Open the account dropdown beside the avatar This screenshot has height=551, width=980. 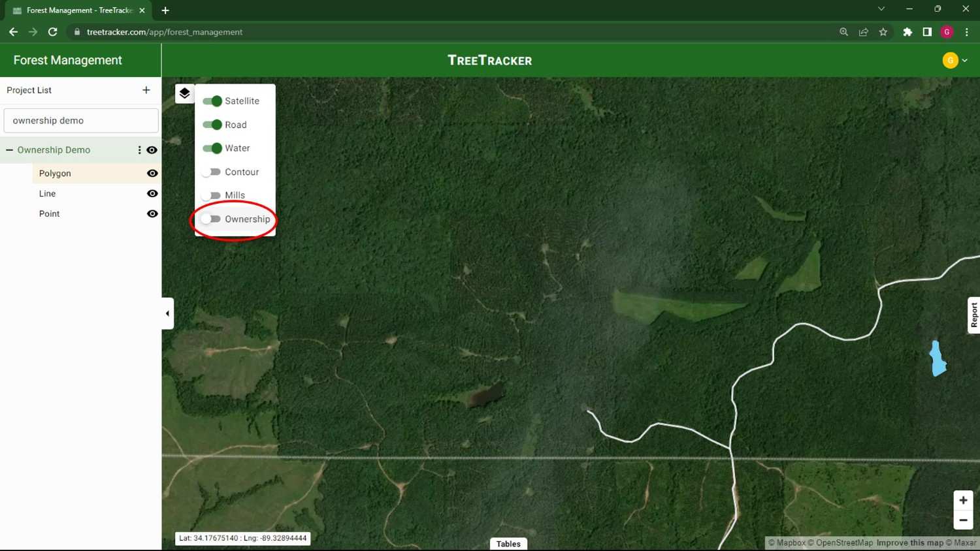point(966,59)
